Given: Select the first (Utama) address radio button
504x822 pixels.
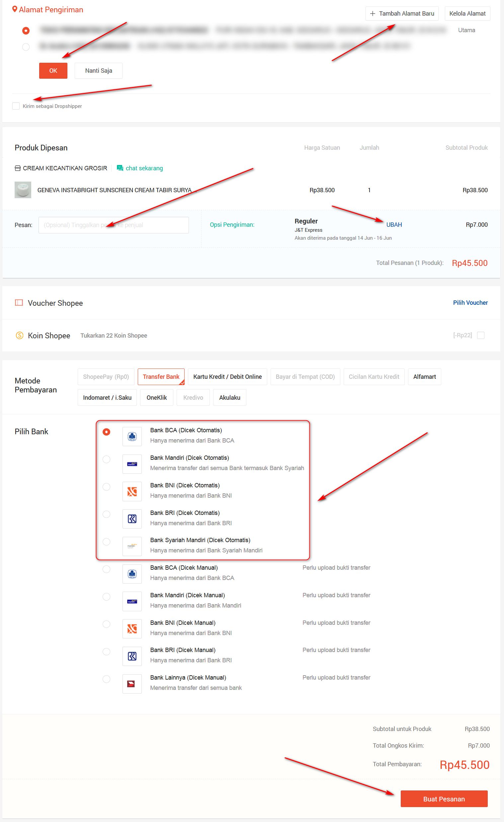Looking at the screenshot, I should [26, 31].
